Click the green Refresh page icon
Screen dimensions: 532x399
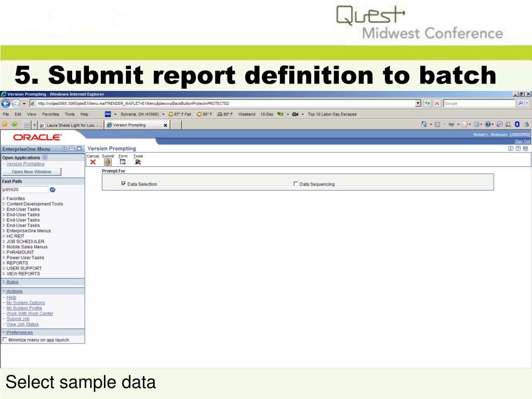click(427, 103)
